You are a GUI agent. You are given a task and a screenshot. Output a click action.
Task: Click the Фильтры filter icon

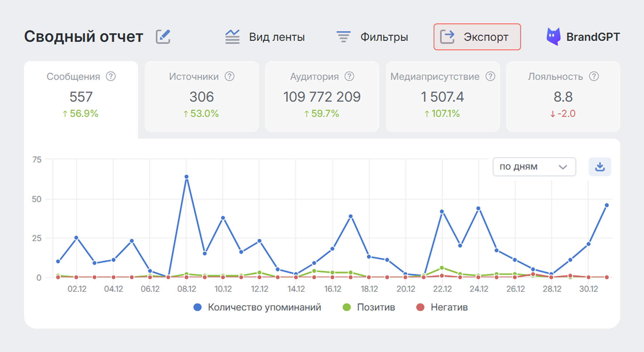(343, 37)
